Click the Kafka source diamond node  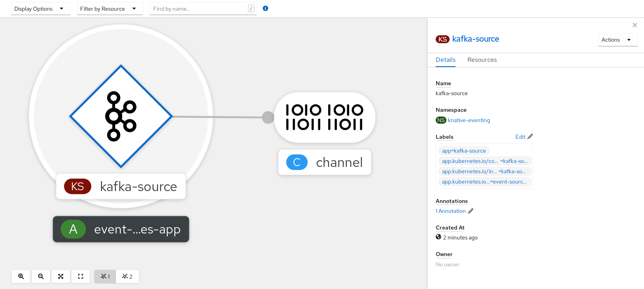point(121,116)
